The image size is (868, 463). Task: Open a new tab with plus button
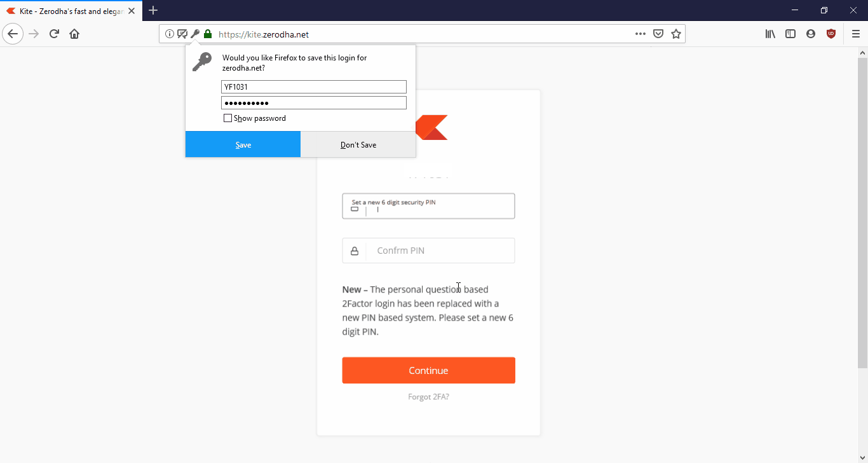(x=153, y=10)
